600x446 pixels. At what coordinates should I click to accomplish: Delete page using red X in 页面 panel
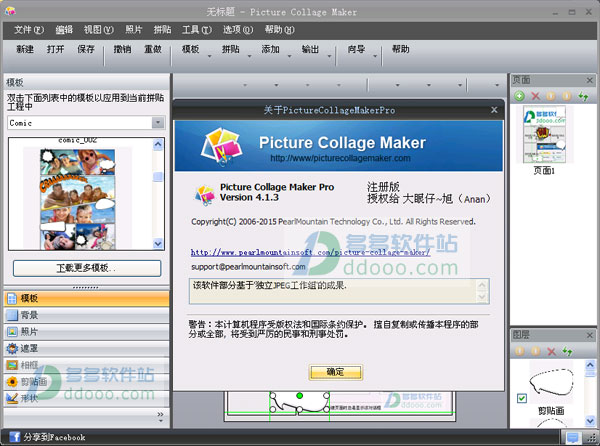pyautogui.click(x=535, y=96)
